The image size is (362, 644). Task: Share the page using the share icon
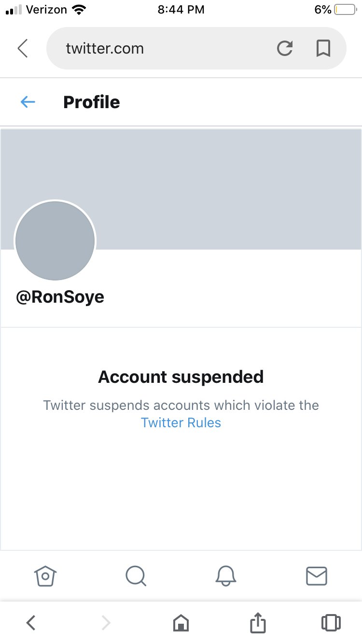pyautogui.click(x=258, y=622)
